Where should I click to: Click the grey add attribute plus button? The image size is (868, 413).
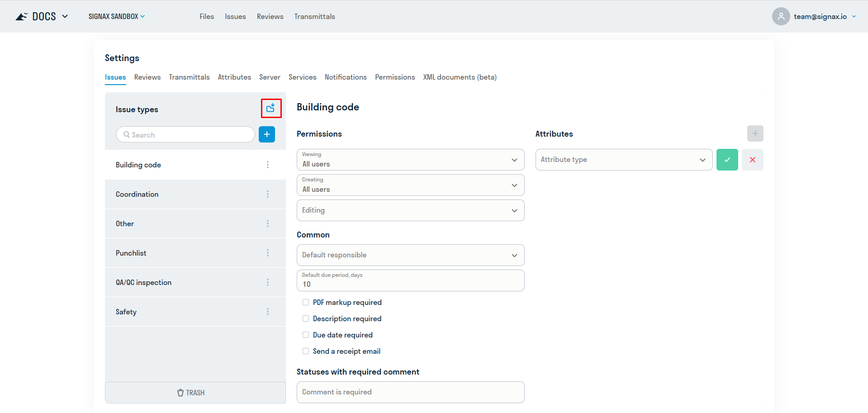pyautogui.click(x=755, y=133)
